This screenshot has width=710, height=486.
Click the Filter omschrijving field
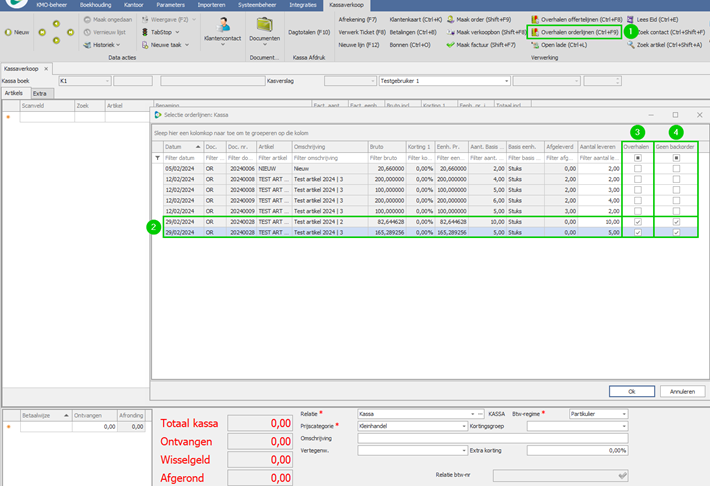click(x=330, y=158)
